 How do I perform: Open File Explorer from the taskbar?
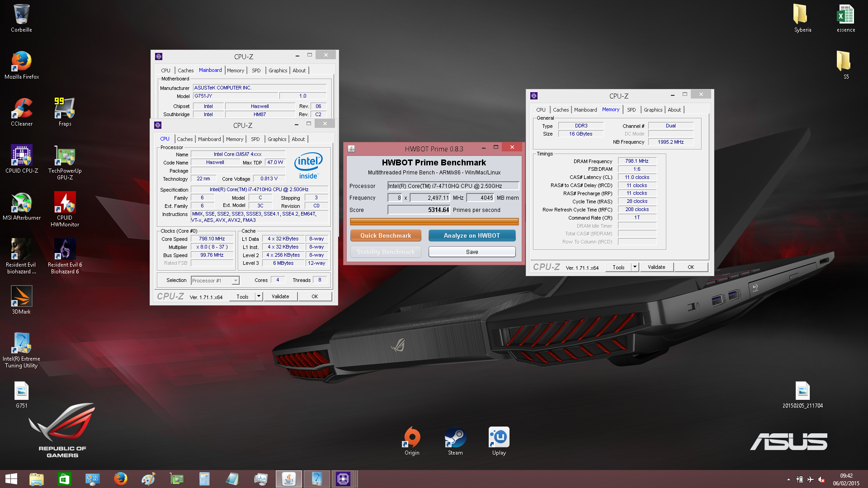[x=36, y=479]
